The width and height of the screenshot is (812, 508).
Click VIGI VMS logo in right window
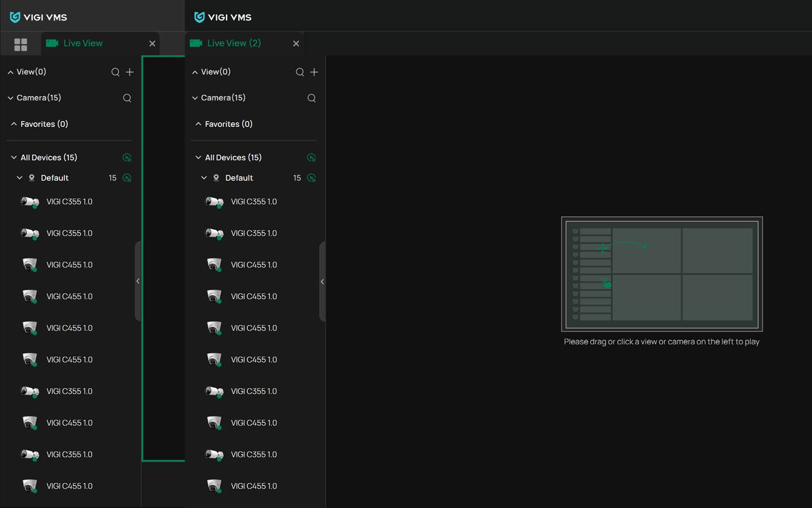point(223,17)
